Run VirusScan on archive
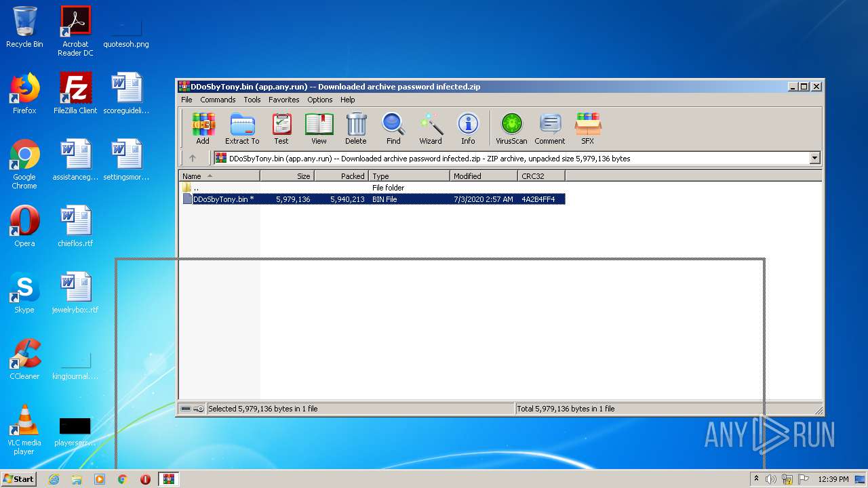The width and height of the screenshot is (868, 488). pyautogui.click(x=511, y=129)
